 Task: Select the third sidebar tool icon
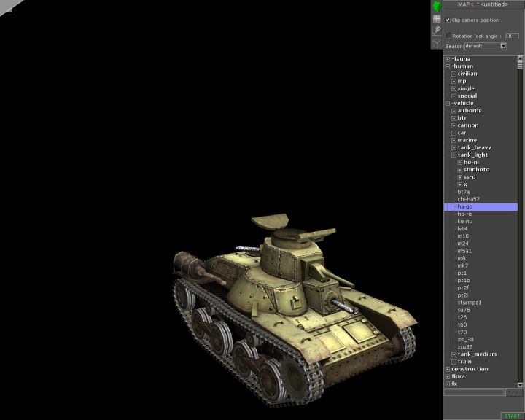click(x=436, y=30)
